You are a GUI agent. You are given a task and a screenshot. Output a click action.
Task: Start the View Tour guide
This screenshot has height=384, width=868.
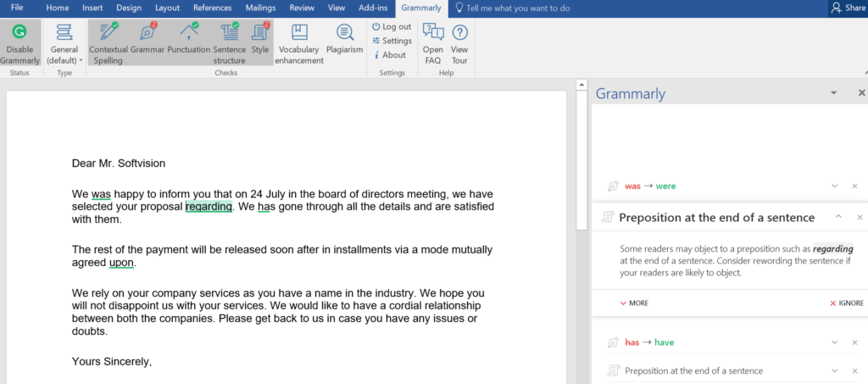click(459, 43)
